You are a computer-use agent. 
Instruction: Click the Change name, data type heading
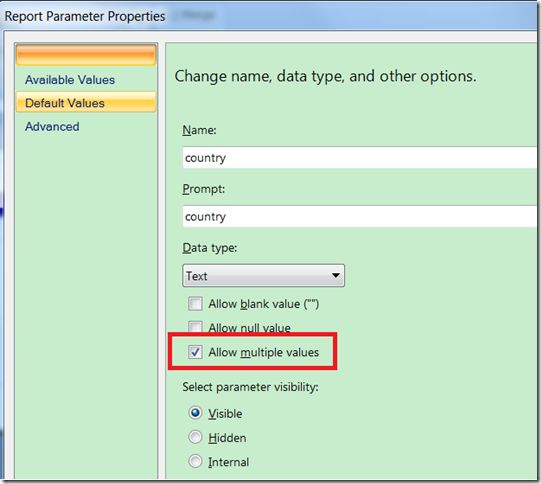(325, 76)
